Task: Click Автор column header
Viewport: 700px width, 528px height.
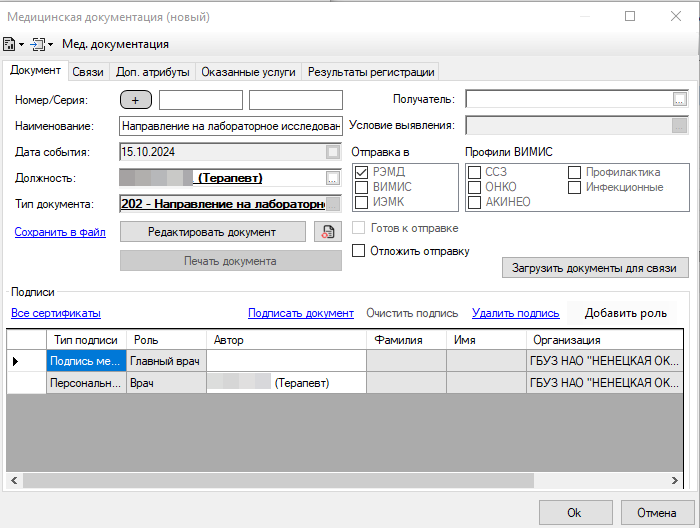Action: click(x=286, y=340)
